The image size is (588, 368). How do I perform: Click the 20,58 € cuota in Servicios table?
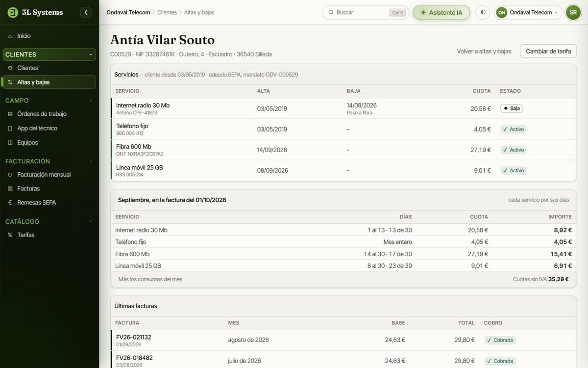[481, 108]
